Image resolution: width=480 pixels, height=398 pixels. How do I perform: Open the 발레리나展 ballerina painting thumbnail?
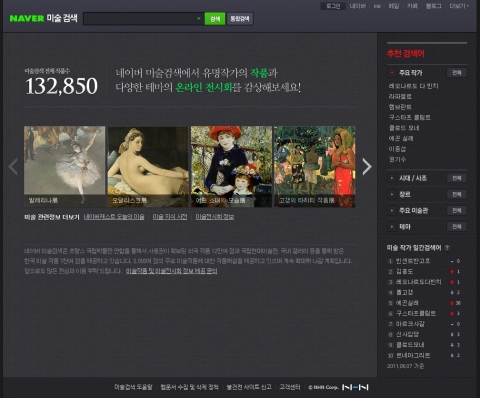[65, 166]
